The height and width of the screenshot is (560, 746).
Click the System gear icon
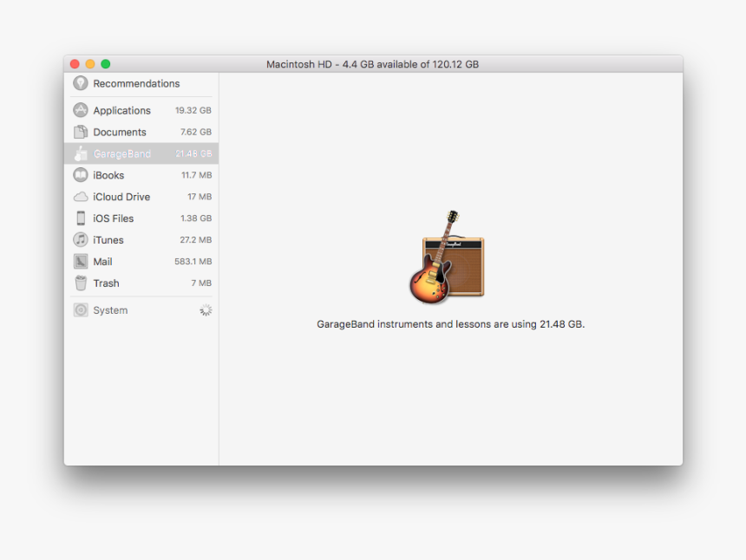click(81, 310)
